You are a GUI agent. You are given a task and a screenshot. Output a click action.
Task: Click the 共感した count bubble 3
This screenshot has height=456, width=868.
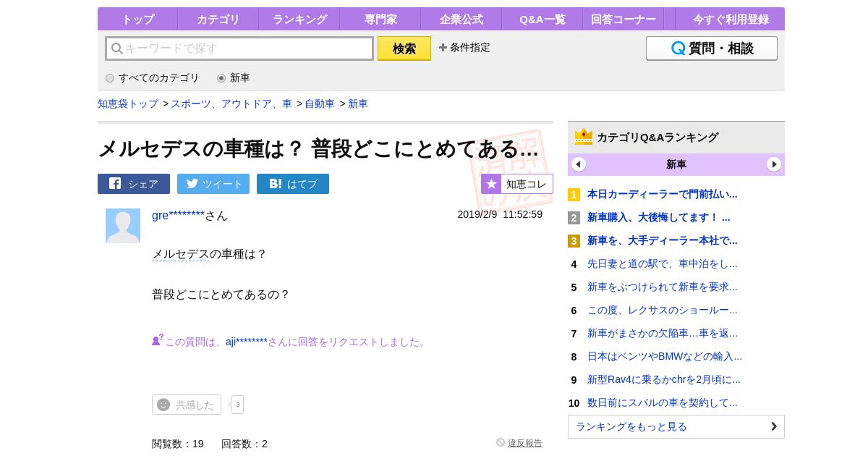point(237,405)
